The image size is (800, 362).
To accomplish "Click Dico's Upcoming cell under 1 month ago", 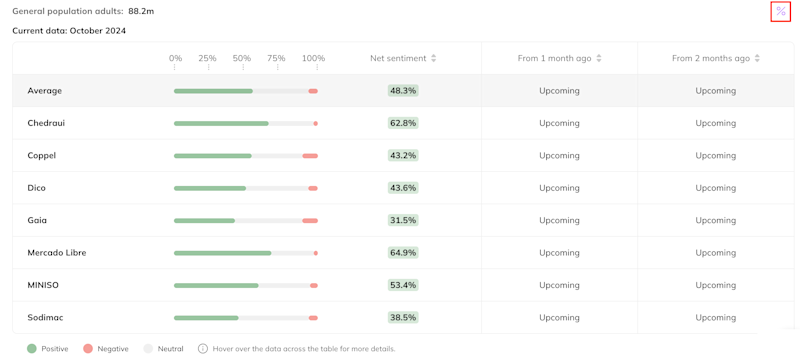I will 559,188.
